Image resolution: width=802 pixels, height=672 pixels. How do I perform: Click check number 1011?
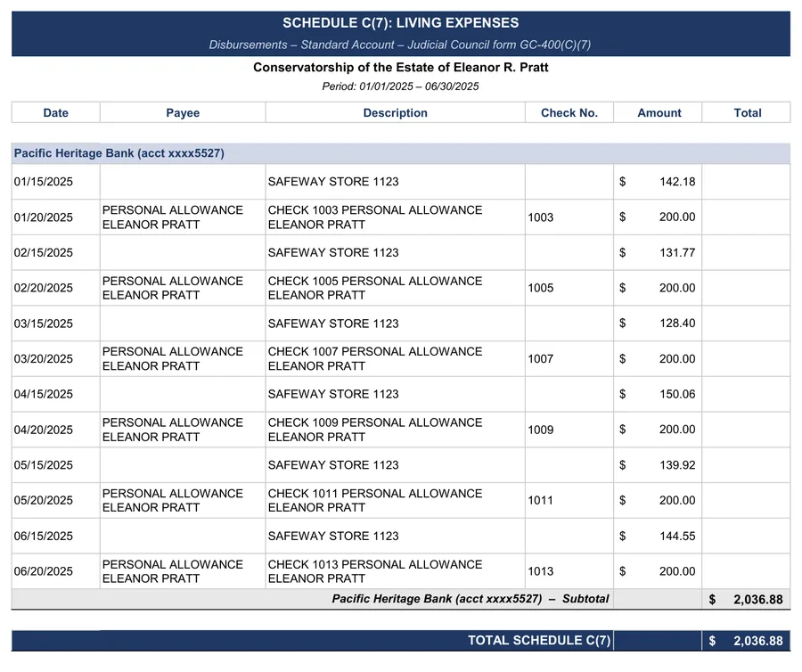point(541,500)
